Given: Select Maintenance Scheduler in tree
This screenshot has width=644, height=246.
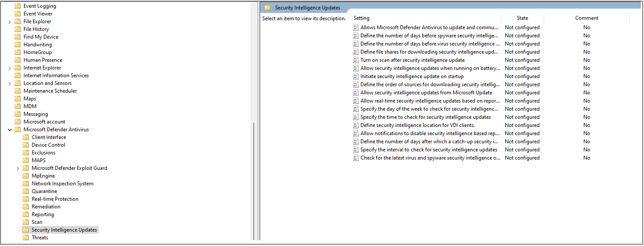Looking at the screenshot, I should pyautogui.click(x=50, y=91).
